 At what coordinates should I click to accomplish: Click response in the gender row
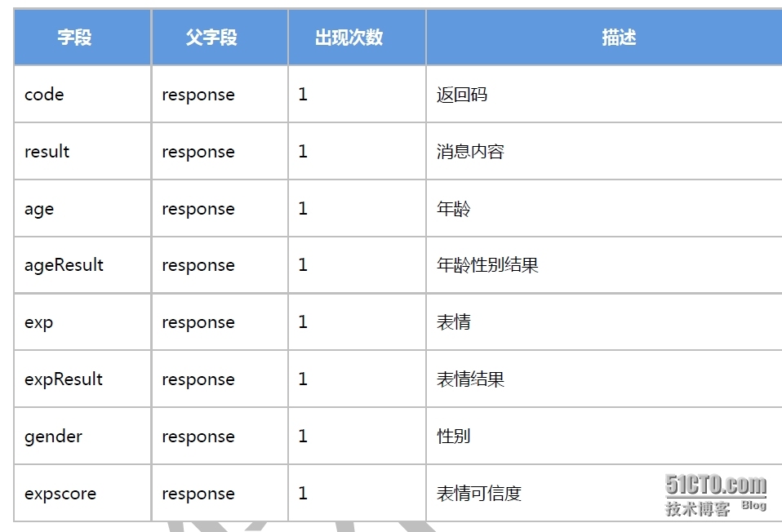[198, 437]
